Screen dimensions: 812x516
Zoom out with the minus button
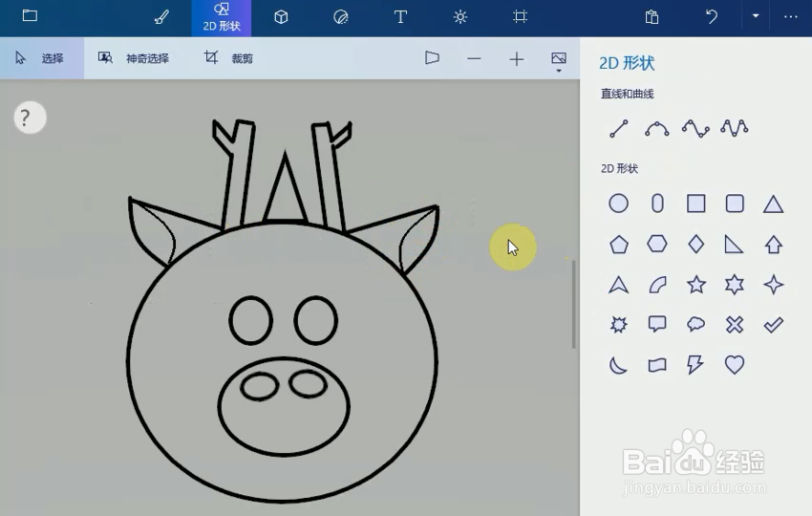coord(474,59)
